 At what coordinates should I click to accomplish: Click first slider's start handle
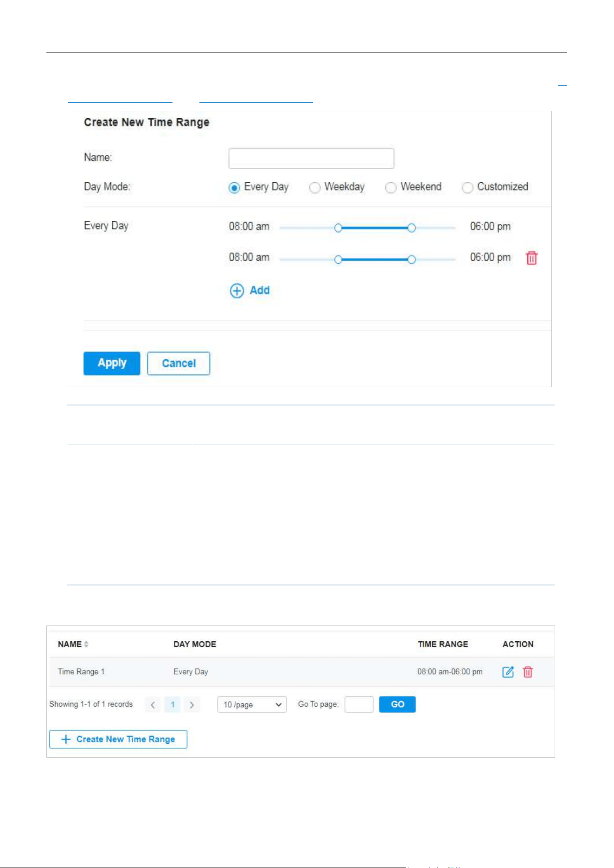338,228
